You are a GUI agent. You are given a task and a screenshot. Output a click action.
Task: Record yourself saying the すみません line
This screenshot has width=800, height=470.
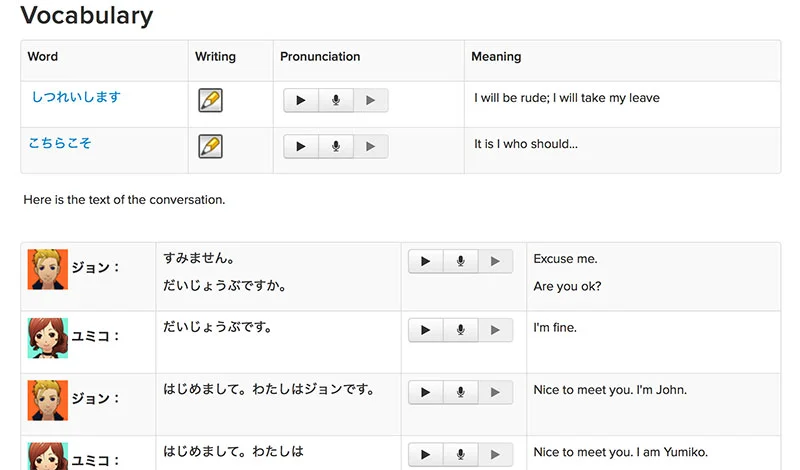tap(460, 261)
